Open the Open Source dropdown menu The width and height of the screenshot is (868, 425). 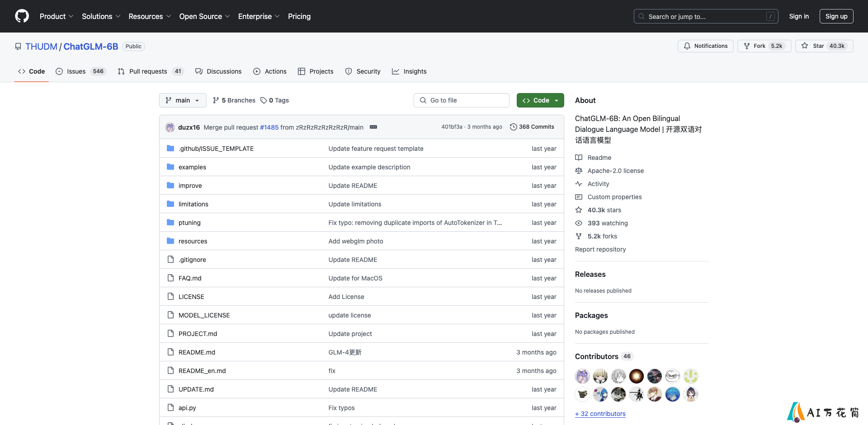205,16
